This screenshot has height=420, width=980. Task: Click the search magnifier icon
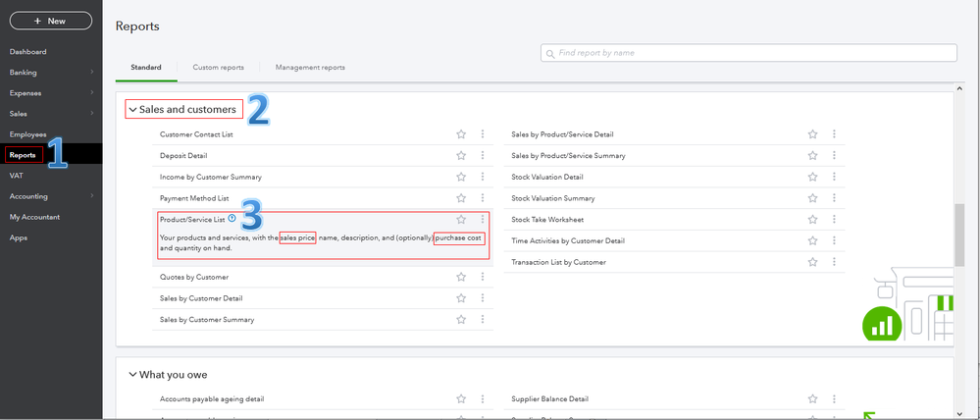550,53
